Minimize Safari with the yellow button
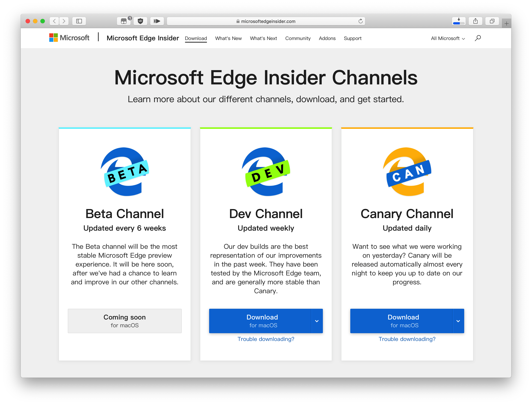The height and width of the screenshot is (405, 532). (x=35, y=21)
